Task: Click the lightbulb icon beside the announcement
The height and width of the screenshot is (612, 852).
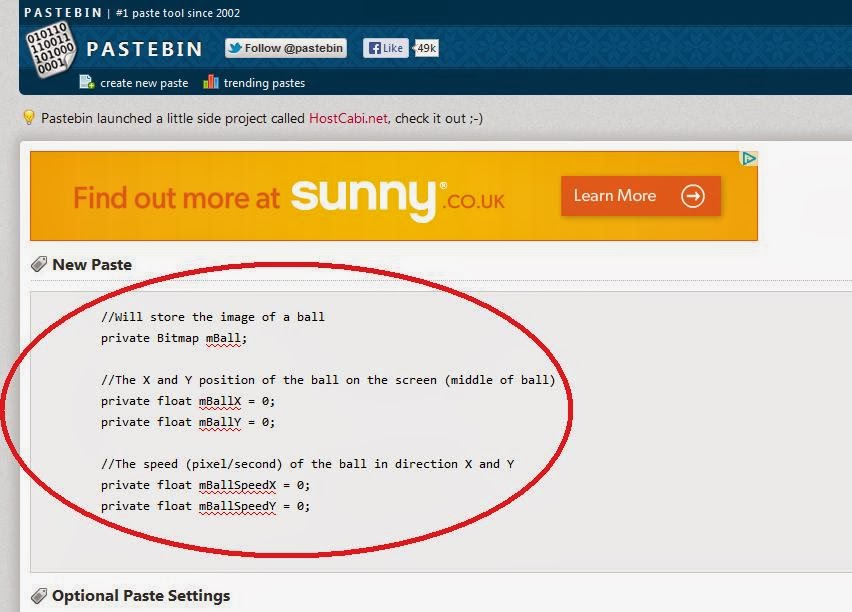Action: [28, 118]
